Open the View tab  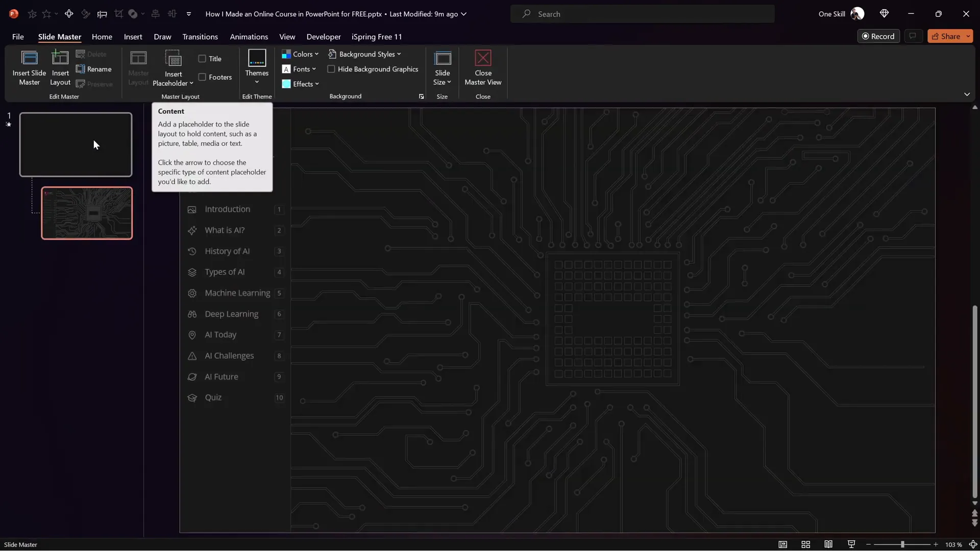[x=287, y=37]
